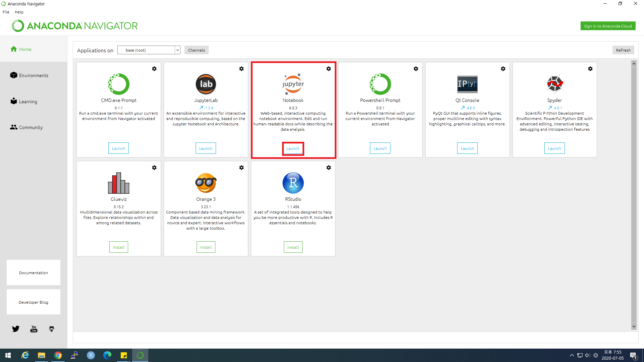Install RStudio
The width and height of the screenshot is (644, 362).
293,247
